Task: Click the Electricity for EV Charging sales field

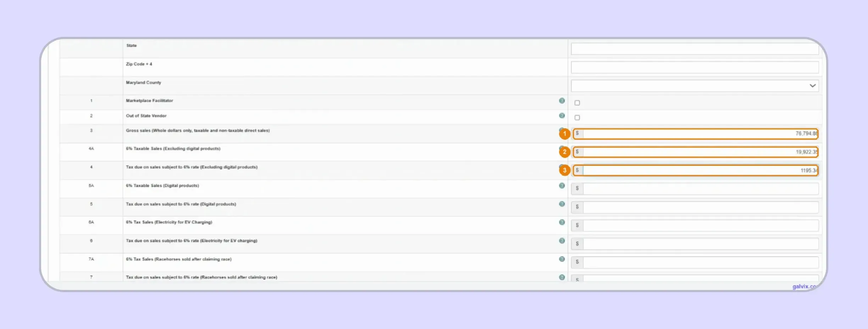Action: coord(701,225)
